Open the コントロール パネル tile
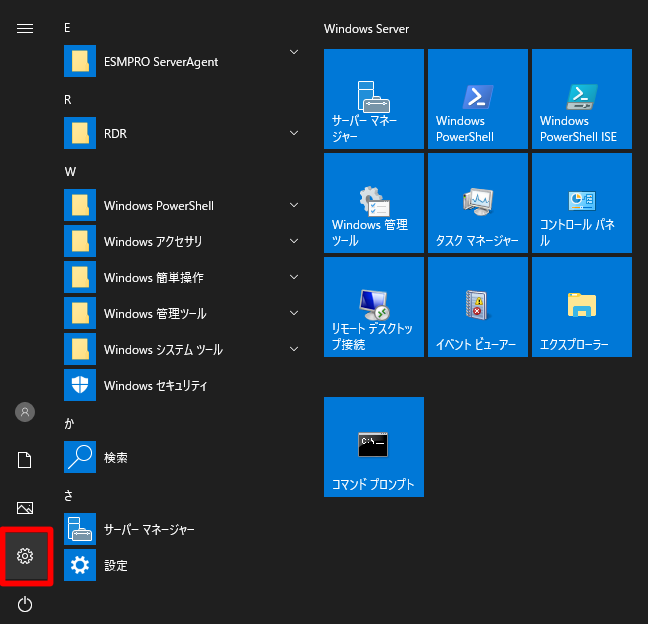The image size is (648, 624). (x=582, y=203)
